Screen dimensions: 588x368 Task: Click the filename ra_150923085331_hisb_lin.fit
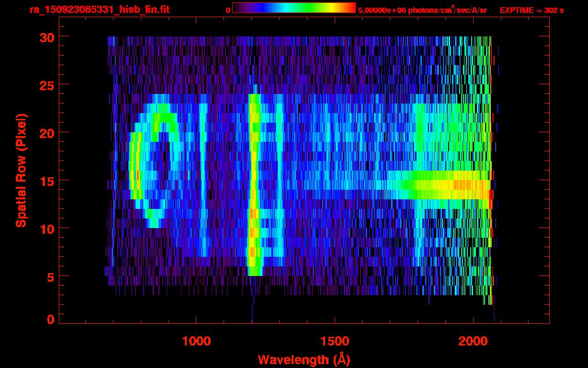pyautogui.click(x=99, y=10)
